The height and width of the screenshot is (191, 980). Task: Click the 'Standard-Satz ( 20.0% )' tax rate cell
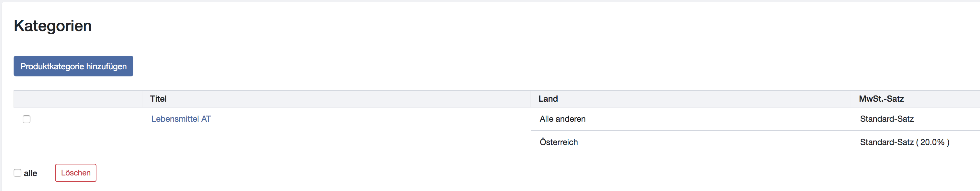coord(904,142)
